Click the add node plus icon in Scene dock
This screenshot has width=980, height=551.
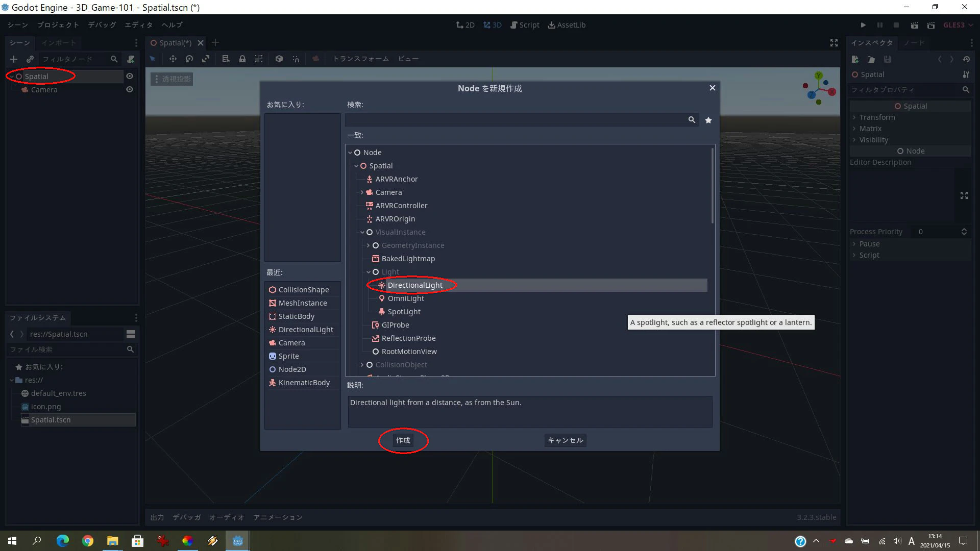[14, 59]
